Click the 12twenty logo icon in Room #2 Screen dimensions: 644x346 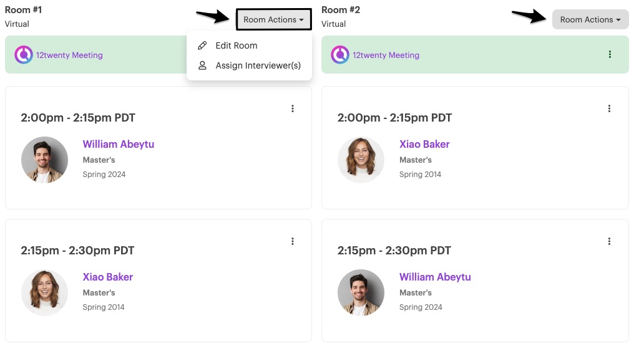340,55
